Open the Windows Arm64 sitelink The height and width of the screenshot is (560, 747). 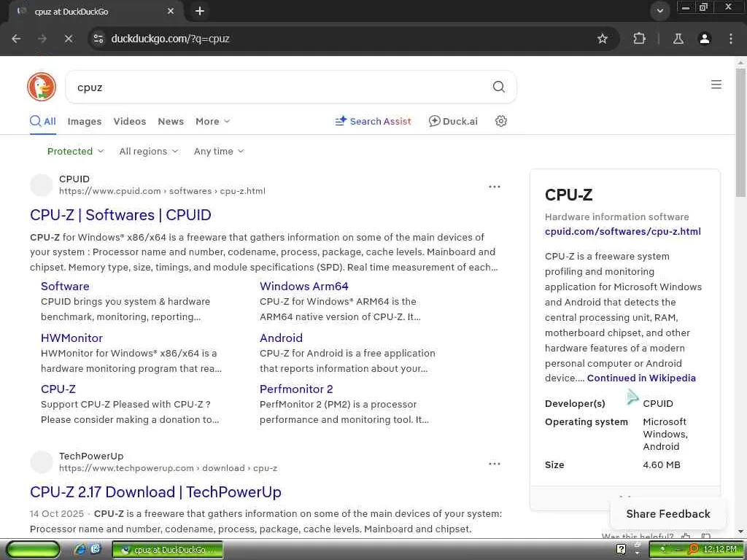[304, 286]
